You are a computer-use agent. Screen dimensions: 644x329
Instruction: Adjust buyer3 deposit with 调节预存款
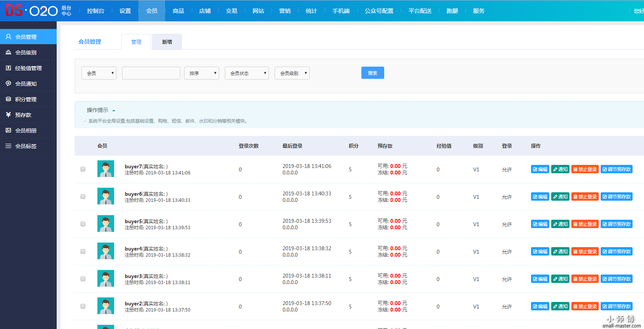[x=617, y=279]
